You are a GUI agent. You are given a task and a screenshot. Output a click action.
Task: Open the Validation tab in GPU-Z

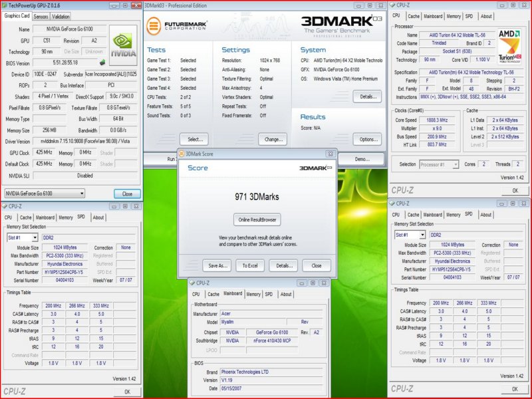61,16
